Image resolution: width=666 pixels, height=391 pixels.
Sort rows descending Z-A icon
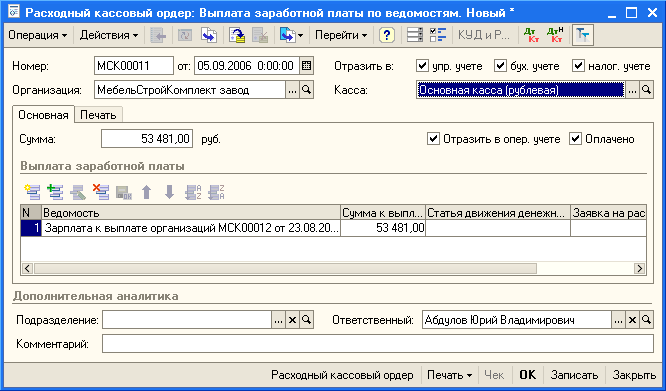click(216, 192)
